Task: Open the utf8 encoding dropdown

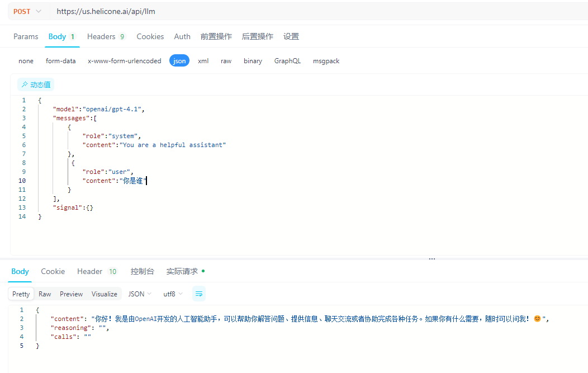Action: pyautogui.click(x=173, y=294)
